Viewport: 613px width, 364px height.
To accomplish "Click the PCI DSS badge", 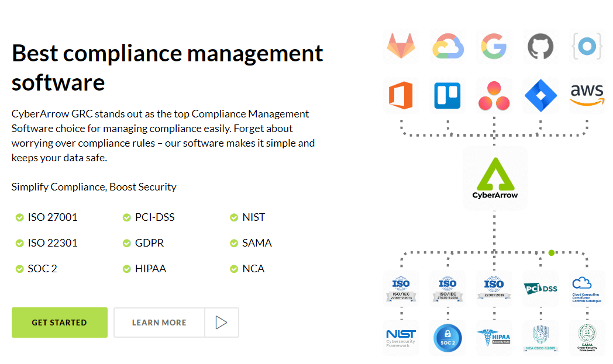I will pos(540,288).
